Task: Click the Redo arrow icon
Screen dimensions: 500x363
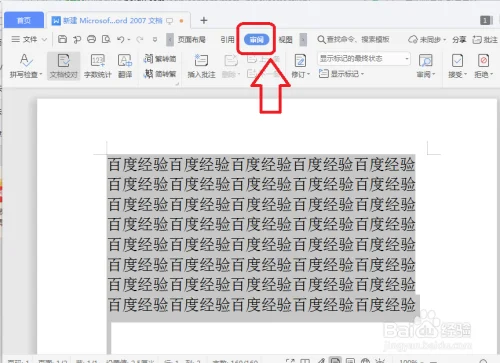Action: [140, 39]
